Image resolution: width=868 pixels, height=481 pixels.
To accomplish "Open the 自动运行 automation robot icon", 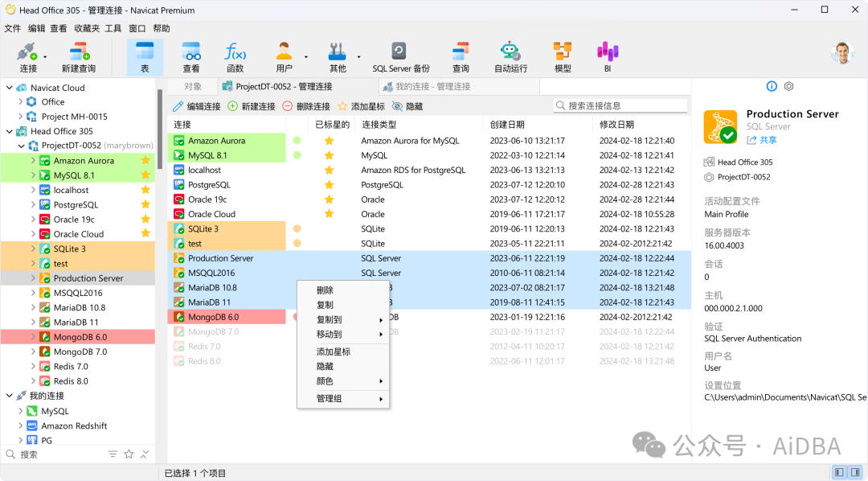I will click(x=510, y=51).
